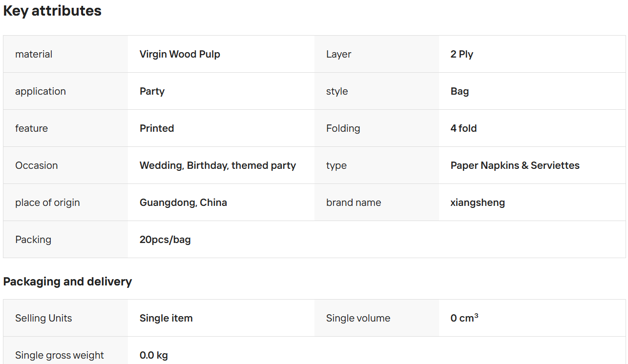Click the brand name attribute label
The width and height of the screenshot is (628, 364).
[354, 202]
